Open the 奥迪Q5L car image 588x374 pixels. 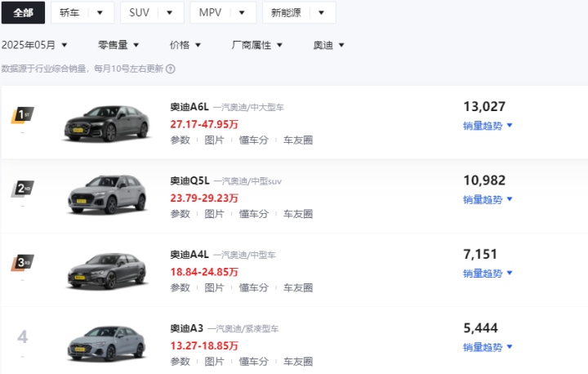tap(107, 194)
